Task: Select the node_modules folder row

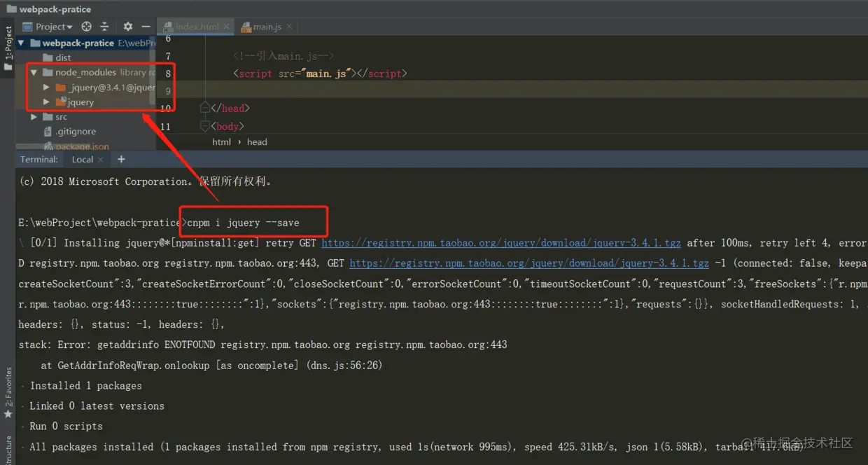Action: [x=86, y=72]
